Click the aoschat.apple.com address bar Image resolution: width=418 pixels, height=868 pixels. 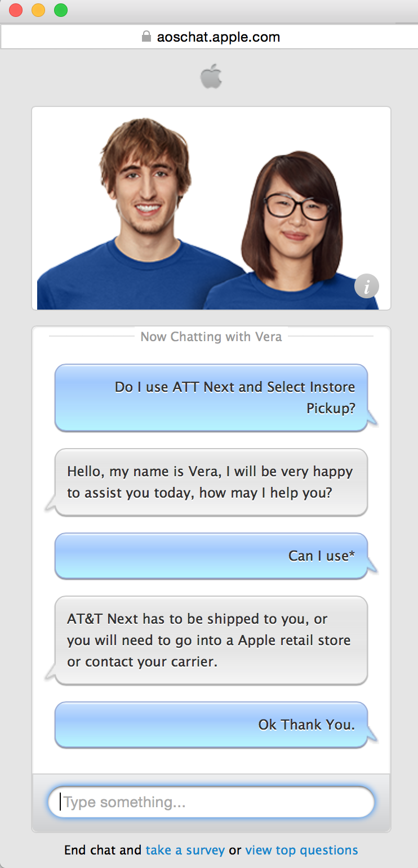click(x=218, y=37)
